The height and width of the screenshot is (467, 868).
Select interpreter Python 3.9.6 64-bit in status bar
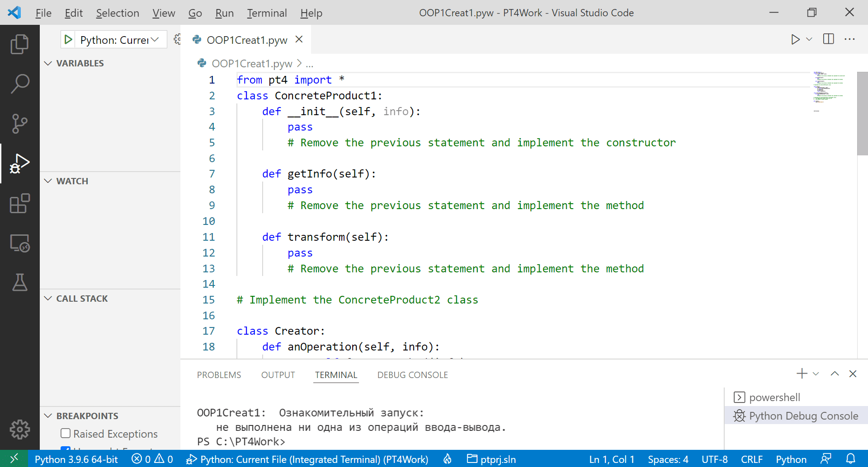tap(76, 459)
